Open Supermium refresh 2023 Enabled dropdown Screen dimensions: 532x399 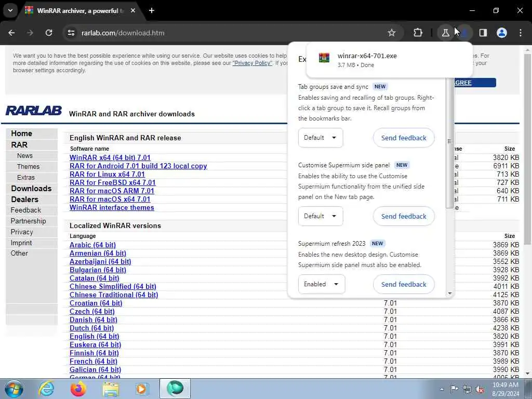pos(322,284)
